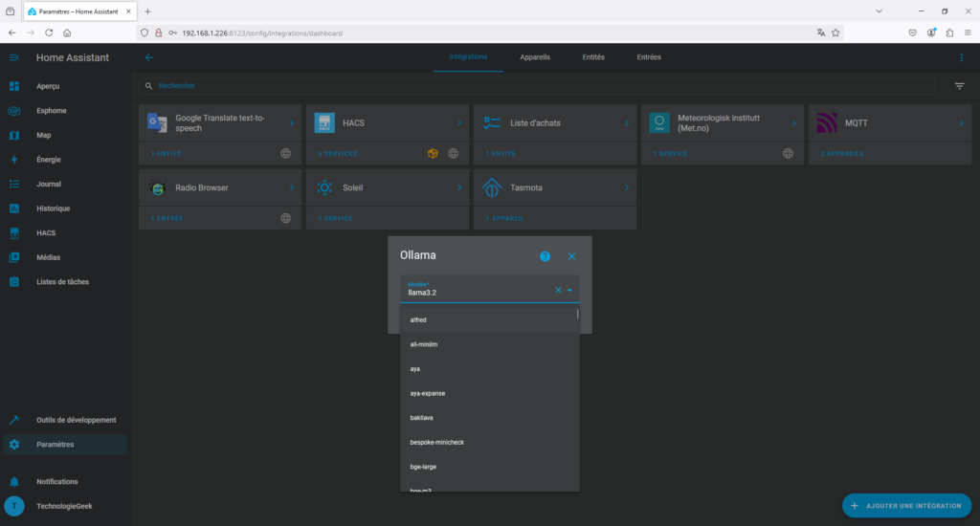Open Énergie panel in sidebar

[65, 160]
